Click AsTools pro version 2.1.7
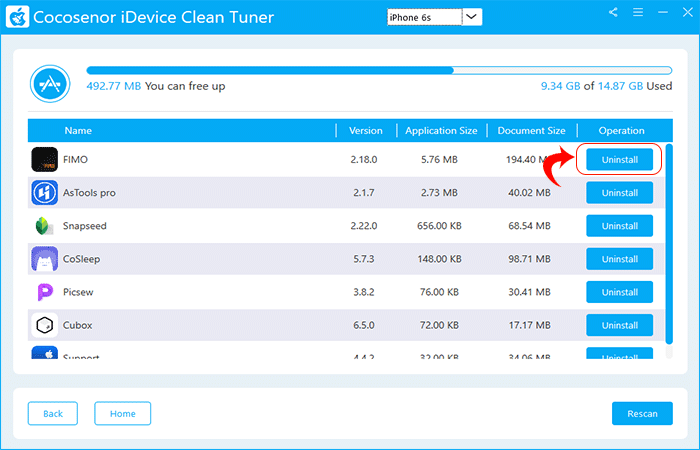Screen dimensions: 700x450 click(x=364, y=192)
